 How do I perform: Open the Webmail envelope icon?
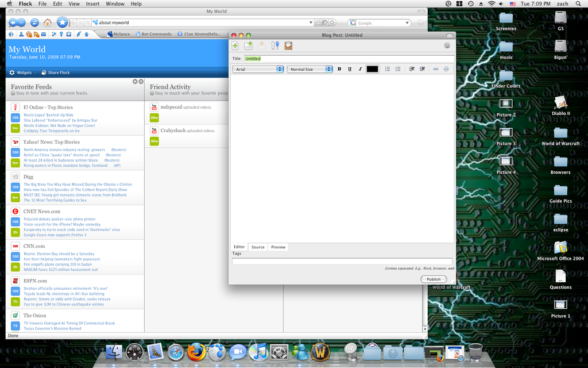tap(44, 34)
